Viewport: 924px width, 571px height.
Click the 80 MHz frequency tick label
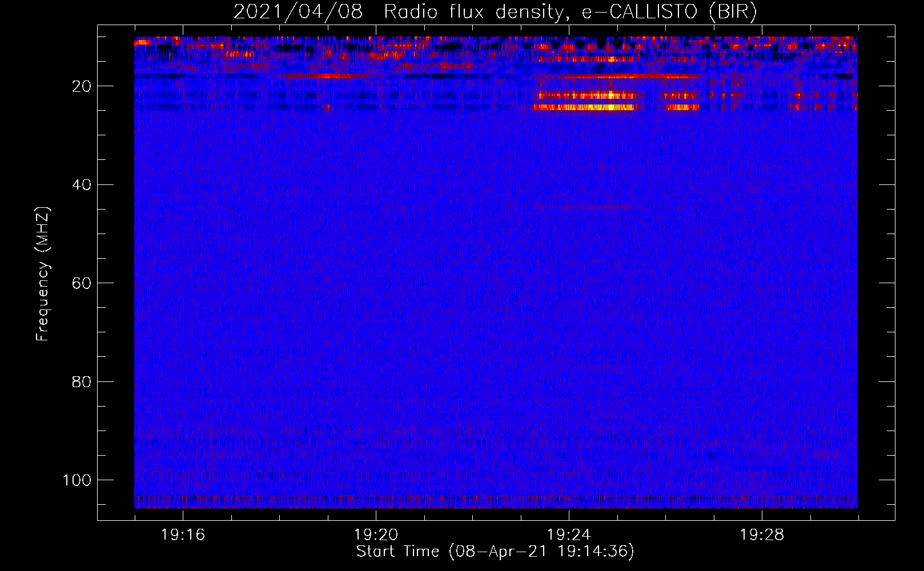click(82, 381)
